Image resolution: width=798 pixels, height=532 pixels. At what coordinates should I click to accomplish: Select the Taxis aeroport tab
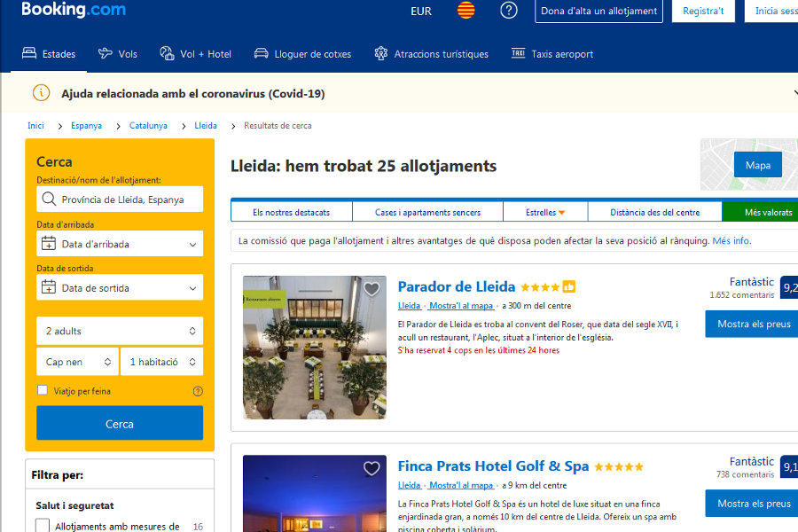click(552, 54)
